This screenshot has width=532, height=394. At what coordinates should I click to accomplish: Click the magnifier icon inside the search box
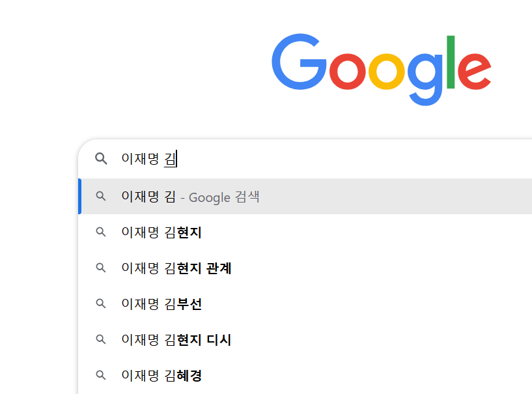pos(101,159)
